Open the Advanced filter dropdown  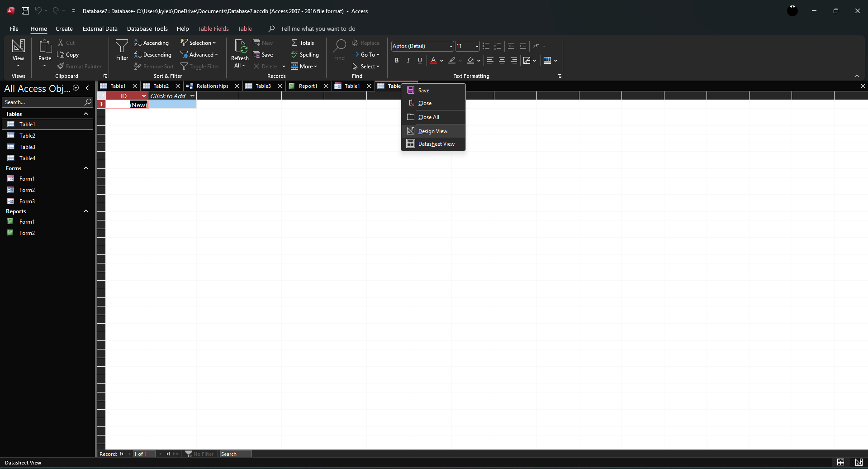199,55
